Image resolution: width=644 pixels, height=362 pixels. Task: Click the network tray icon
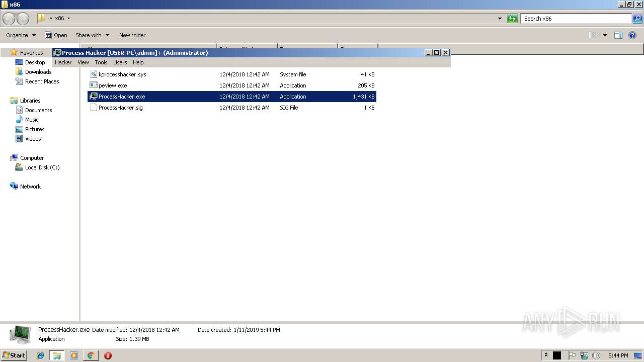pyautogui.click(x=584, y=355)
